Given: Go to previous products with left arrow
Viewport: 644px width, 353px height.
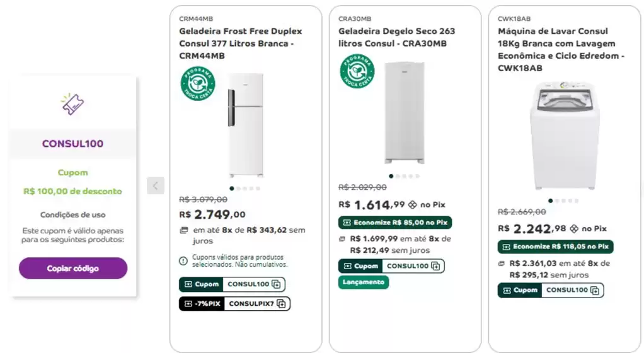Looking at the screenshot, I should [x=156, y=185].
